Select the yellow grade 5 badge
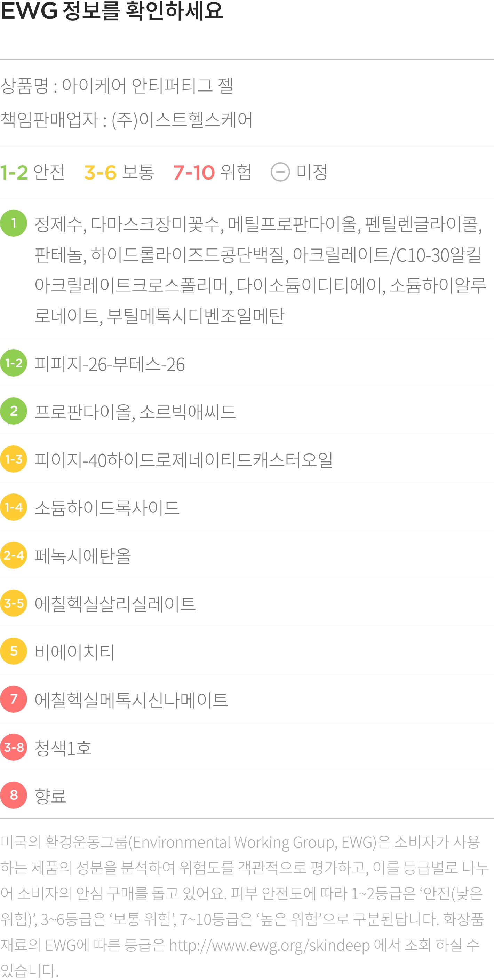This screenshot has height=980, width=494. [14, 651]
